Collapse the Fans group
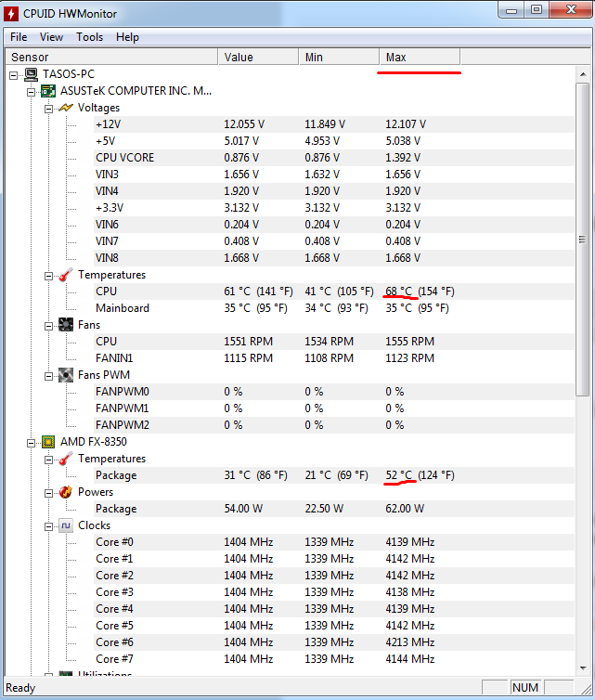Image resolution: width=595 pixels, height=700 pixels. (48, 326)
